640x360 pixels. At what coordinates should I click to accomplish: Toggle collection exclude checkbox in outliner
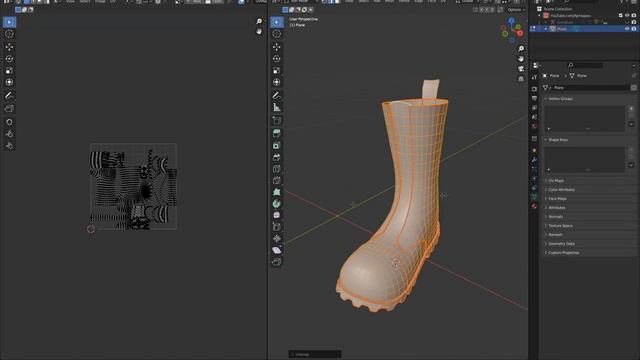point(620,16)
